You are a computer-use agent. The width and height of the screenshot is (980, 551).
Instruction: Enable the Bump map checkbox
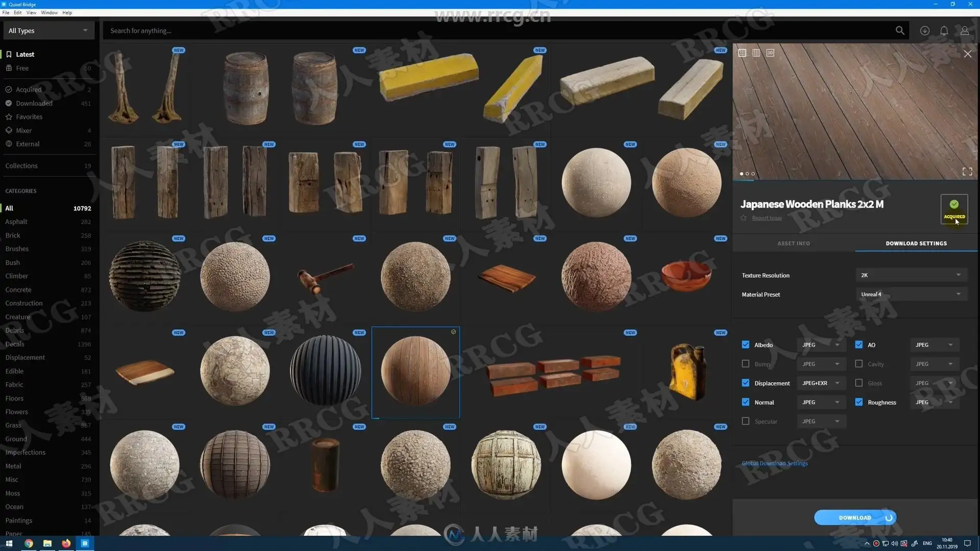pos(745,364)
